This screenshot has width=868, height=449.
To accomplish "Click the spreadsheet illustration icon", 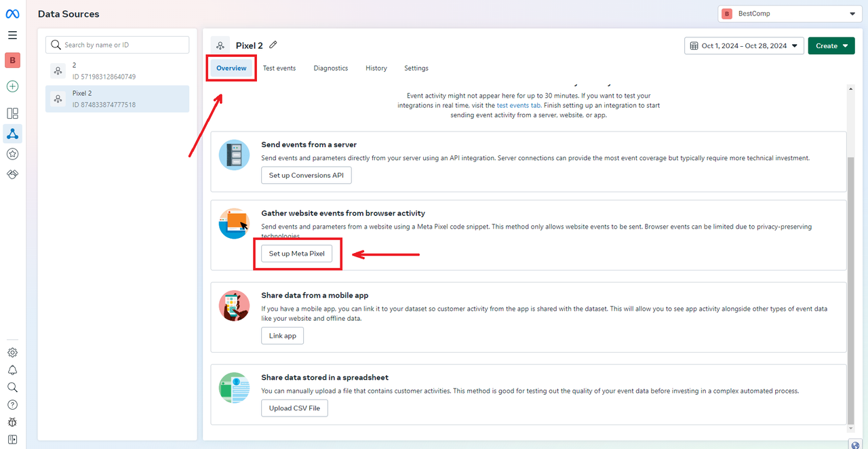I will click(x=234, y=388).
